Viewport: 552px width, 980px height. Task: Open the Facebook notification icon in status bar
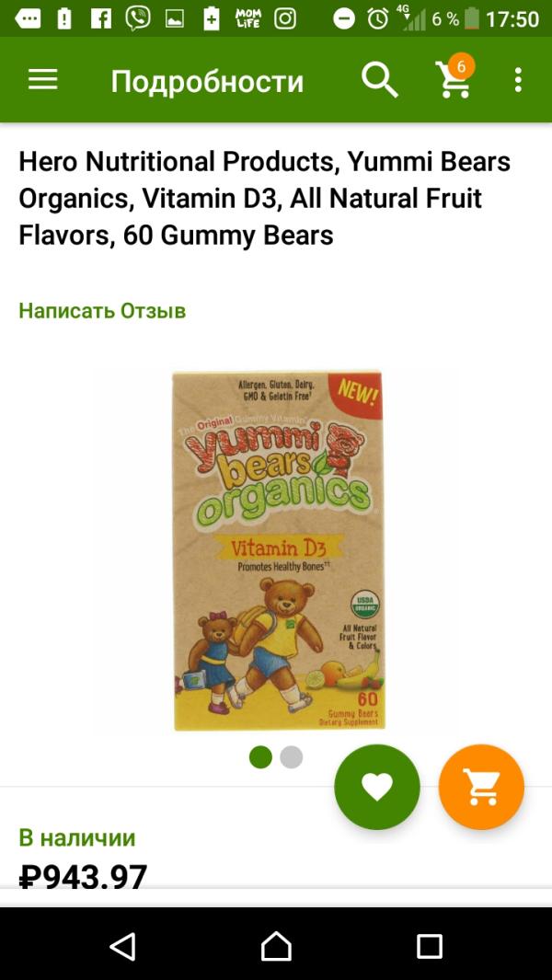click(x=100, y=18)
